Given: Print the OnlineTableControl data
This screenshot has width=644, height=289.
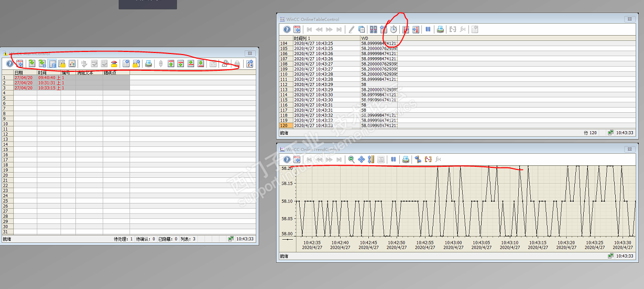Looking at the screenshot, I should 441,29.
